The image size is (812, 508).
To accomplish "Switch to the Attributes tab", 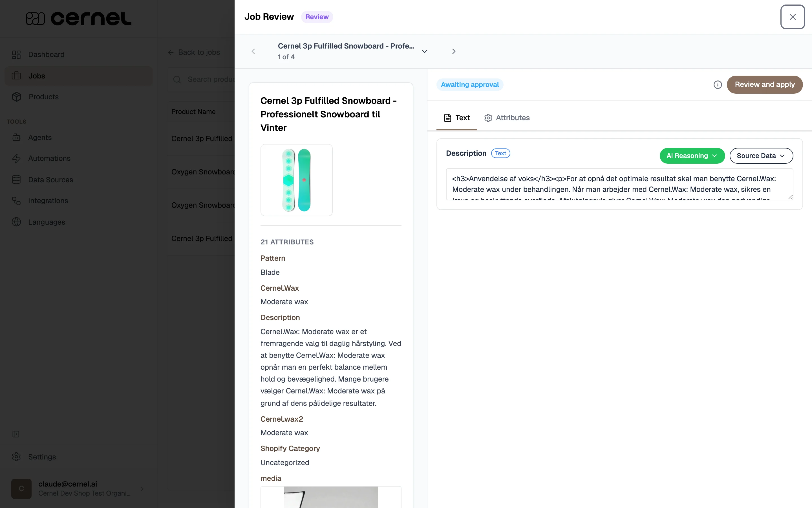I will pos(507,118).
